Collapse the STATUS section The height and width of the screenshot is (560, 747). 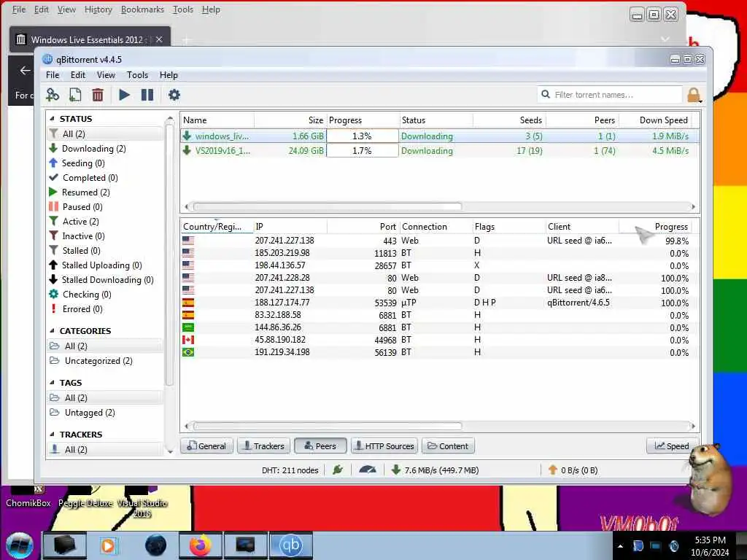52,119
